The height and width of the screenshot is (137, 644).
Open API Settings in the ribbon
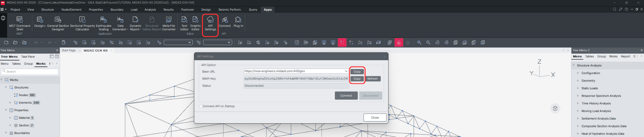[x=210, y=23]
